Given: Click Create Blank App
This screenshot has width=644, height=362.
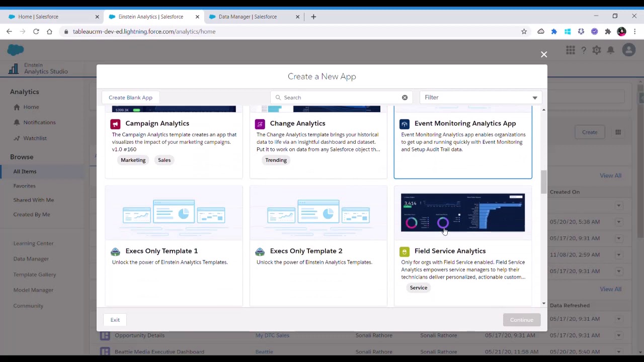Looking at the screenshot, I should [130, 98].
